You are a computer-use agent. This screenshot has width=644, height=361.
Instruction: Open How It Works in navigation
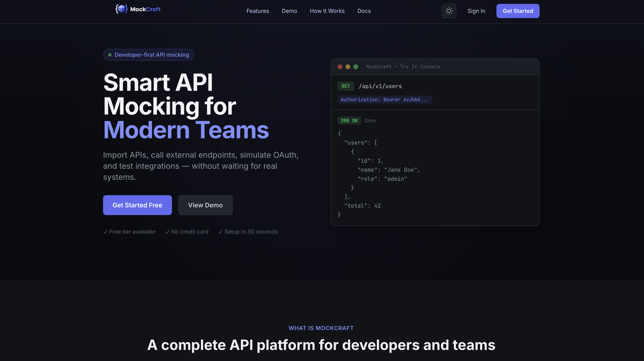[327, 11]
